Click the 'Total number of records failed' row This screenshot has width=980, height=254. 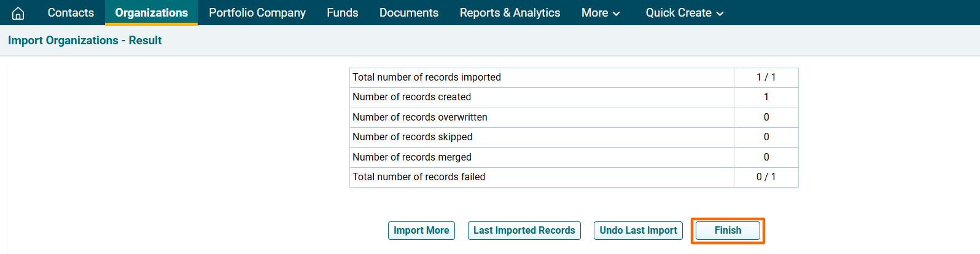coord(419,177)
